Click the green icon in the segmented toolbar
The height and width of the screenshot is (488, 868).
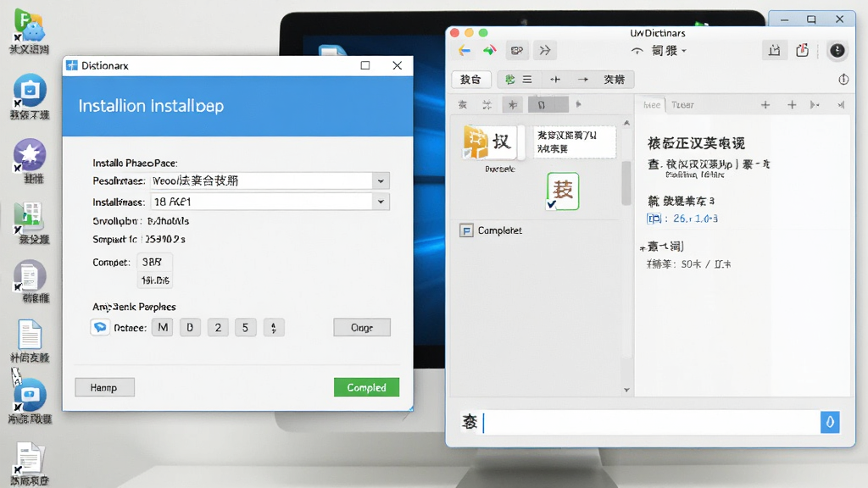coord(509,80)
